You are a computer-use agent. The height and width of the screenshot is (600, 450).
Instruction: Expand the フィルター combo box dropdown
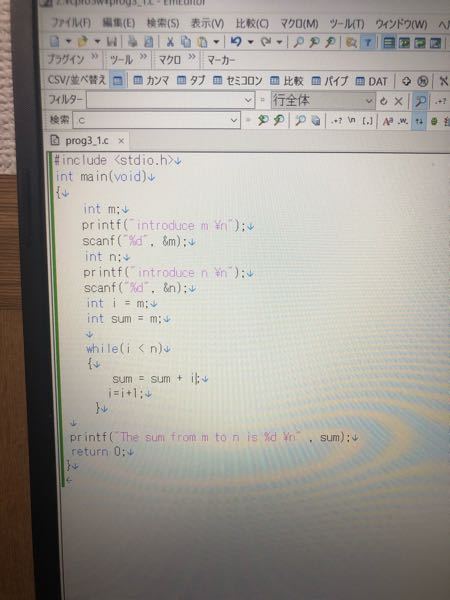[248, 101]
